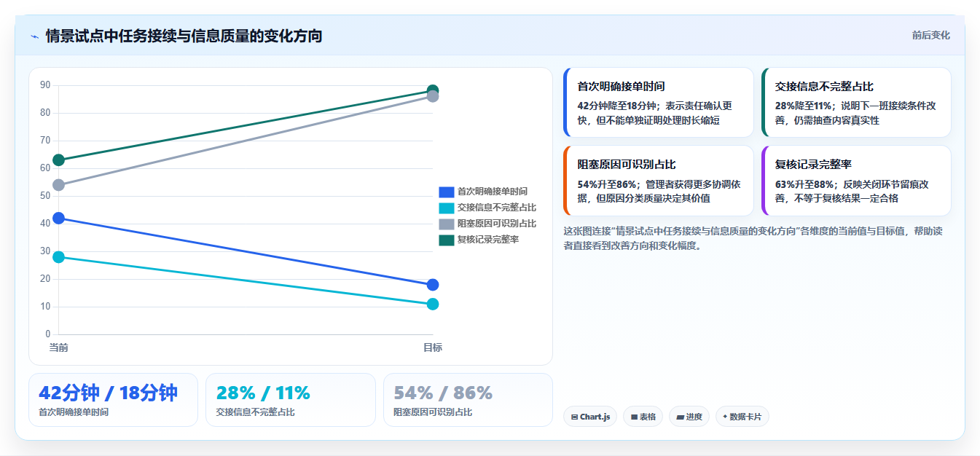This screenshot has width=980, height=456.
Task: Click the caption 交接信息不完整占比 under 28% stat
Action: click(x=256, y=412)
